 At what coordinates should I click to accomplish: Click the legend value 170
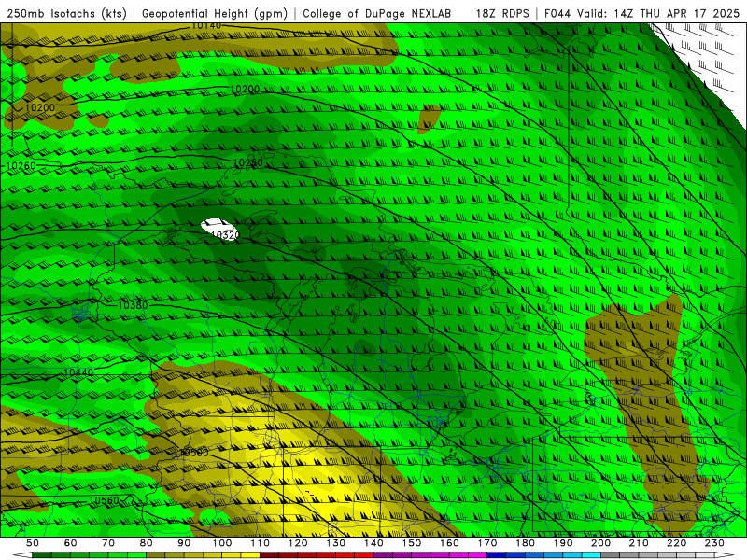coord(487,543)
